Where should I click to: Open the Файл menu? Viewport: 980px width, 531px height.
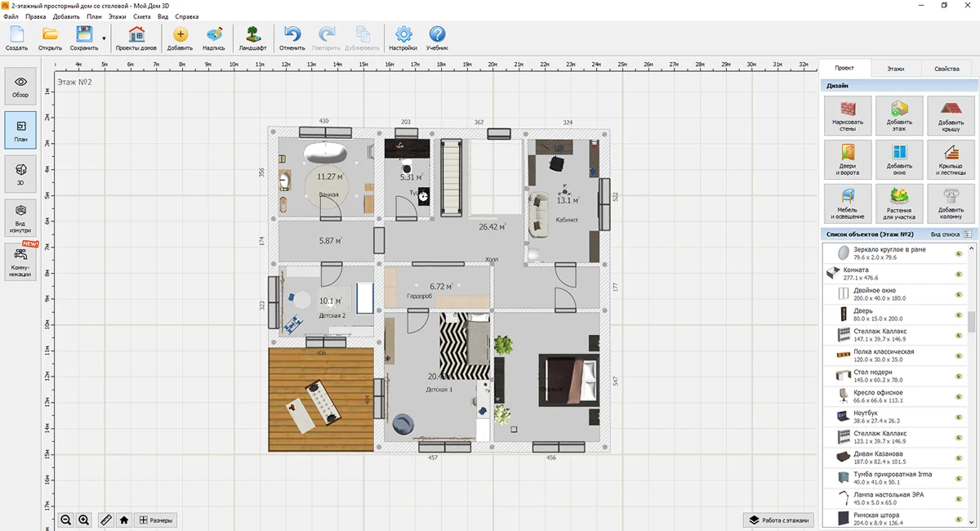11,16
